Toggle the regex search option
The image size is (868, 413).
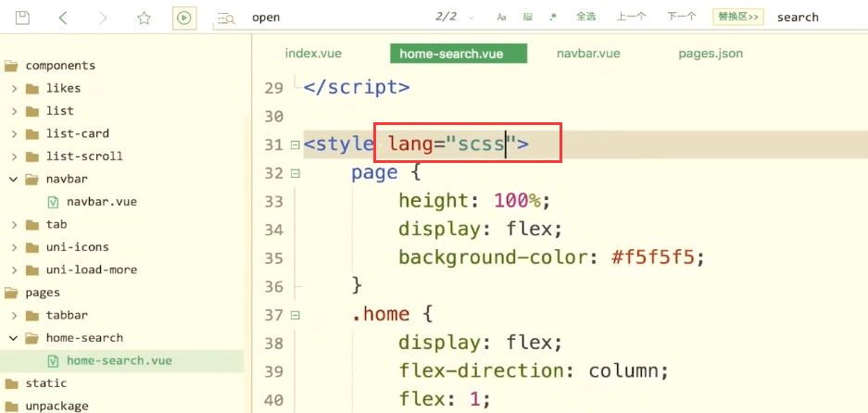tap(552, 18)
